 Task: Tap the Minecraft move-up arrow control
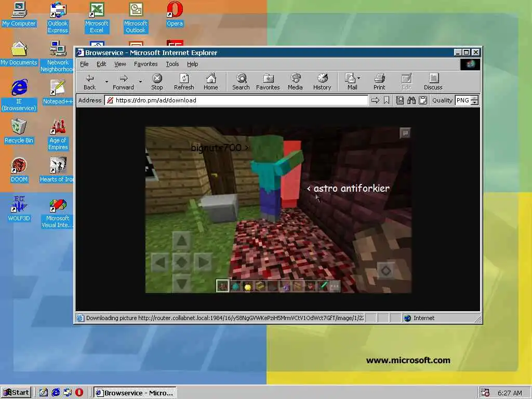click(x=181, y=241)
